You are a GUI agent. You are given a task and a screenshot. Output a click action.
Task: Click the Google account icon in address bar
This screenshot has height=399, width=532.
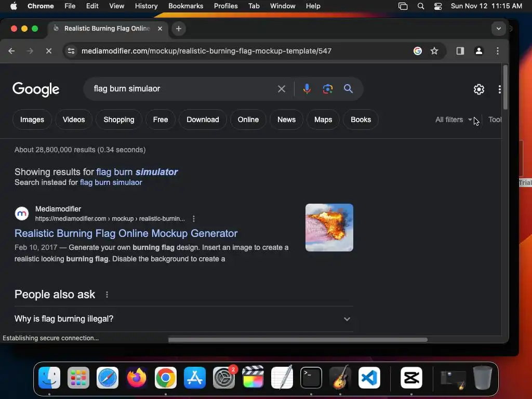click(418, 51)
